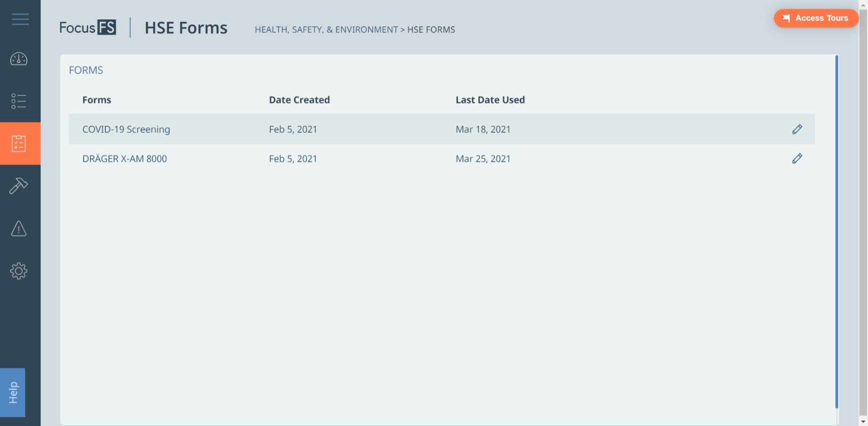The height and width of the screenshot is (426, 868).
Task: Select the hammer tools icon
Action: tap(19, 186)
